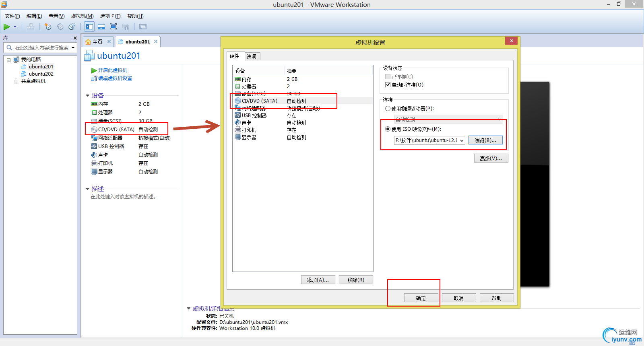This screenshot has height=346, width=644.
Task: Toggle the thumbnail bar toolbar icon
Action: coord(101,27)
